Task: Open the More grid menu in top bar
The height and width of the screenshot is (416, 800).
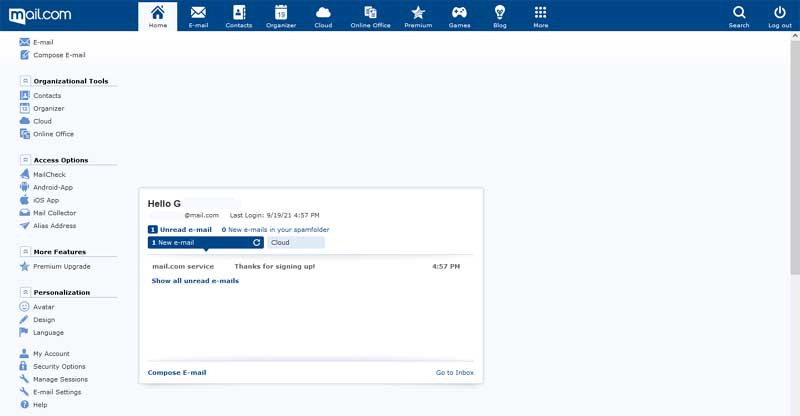Action: coord(540,13)
